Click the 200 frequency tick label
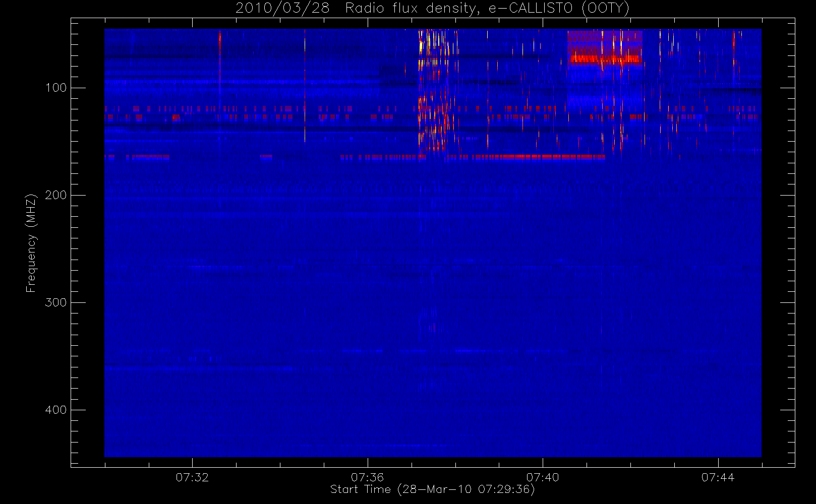 tap(55, 195)
